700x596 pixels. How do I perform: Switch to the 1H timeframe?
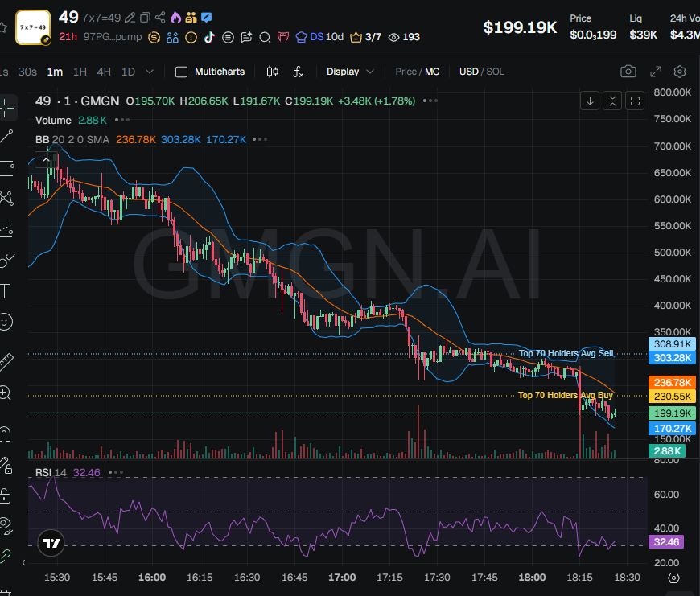[80, 72]
